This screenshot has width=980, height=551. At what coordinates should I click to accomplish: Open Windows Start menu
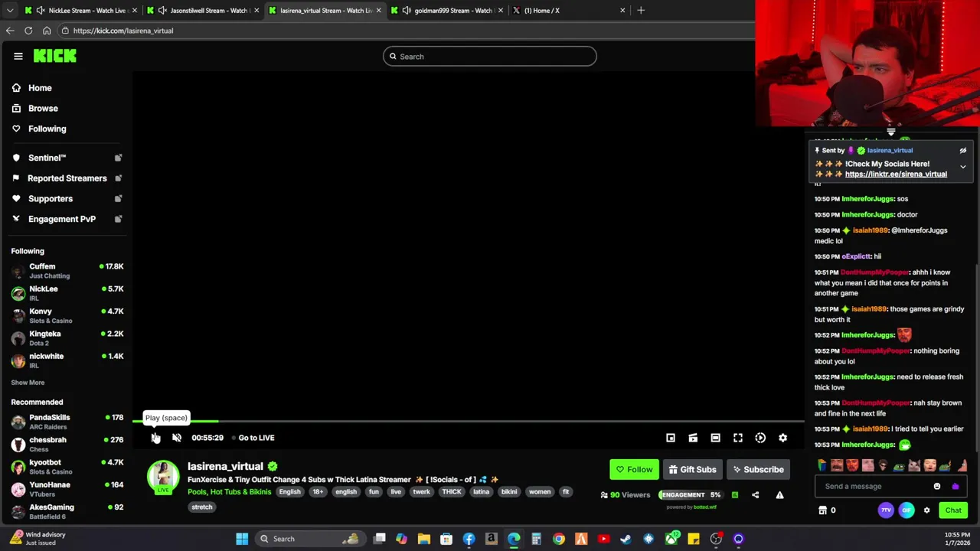click(x=242, y=539)
